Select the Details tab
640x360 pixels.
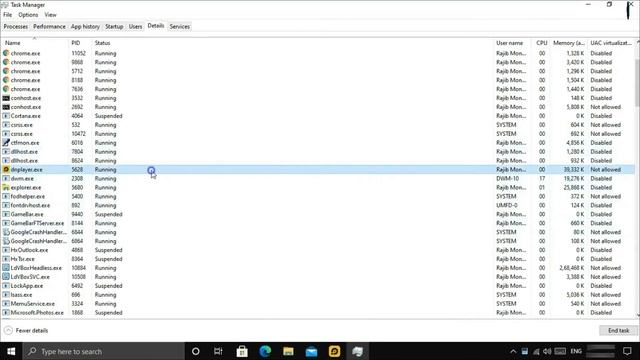(156, 26)
